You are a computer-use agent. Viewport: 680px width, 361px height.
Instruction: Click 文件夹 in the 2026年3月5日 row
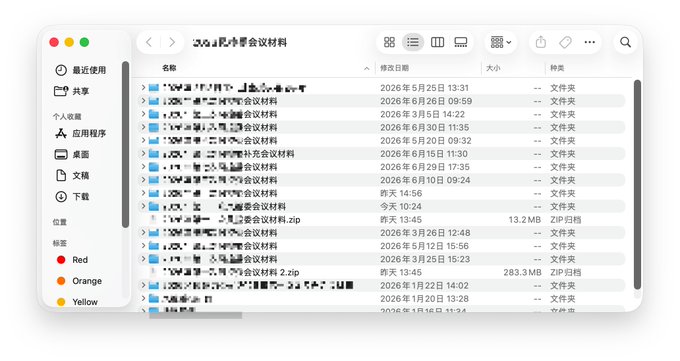(562, 114)
